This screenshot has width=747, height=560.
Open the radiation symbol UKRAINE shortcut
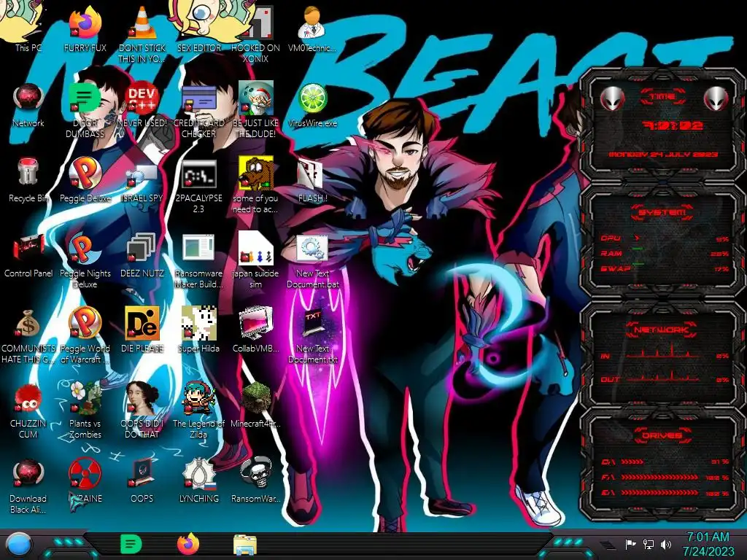85,478
